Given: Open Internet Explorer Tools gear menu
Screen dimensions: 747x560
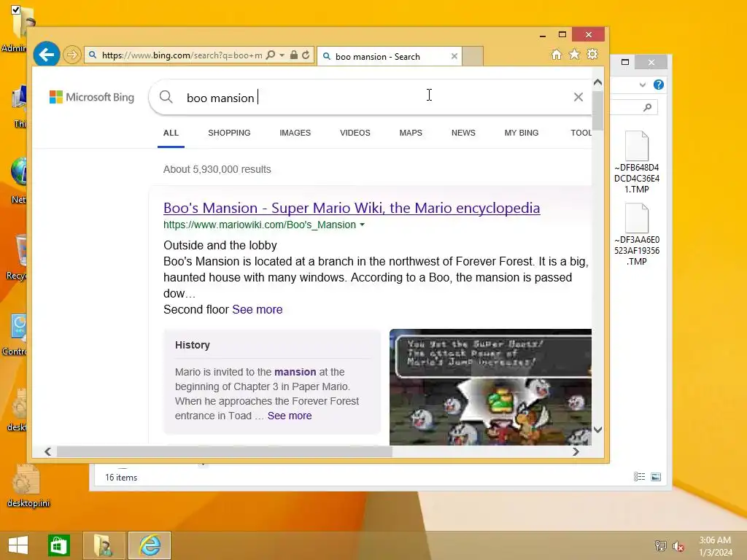Looking at the screenshot, I should (592, 54).
